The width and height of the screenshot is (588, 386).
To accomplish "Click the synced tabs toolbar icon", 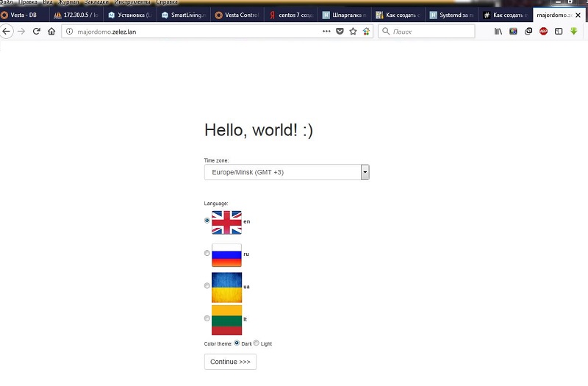I will point(528,32).
